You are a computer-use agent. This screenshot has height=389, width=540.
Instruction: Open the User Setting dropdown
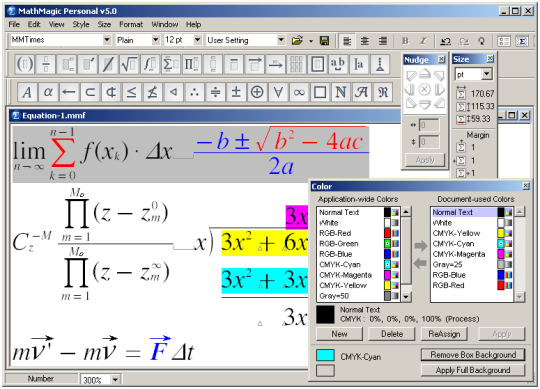(281, 40)
